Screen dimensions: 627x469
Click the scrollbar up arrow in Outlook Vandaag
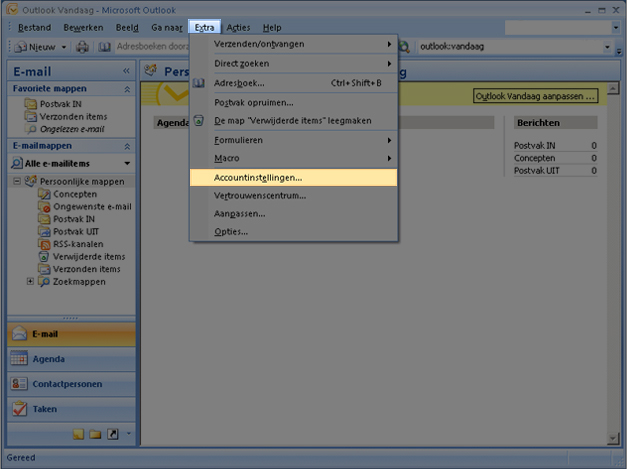point(613,89)
